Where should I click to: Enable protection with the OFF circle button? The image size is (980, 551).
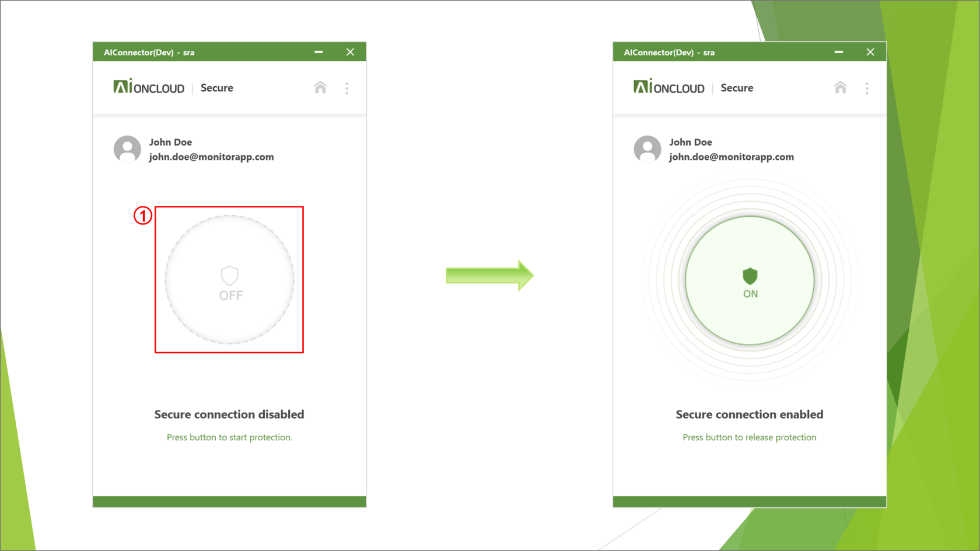pyautogui.click(x=229, y=280)
